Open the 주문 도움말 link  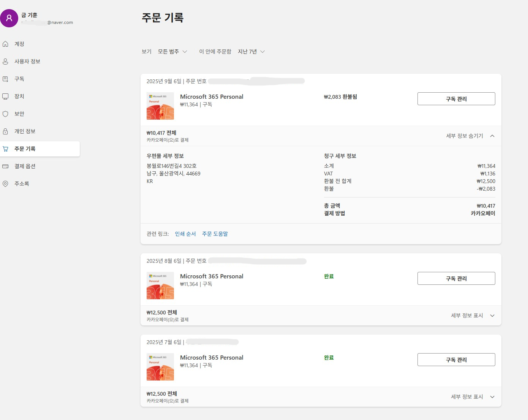(215, 234)
